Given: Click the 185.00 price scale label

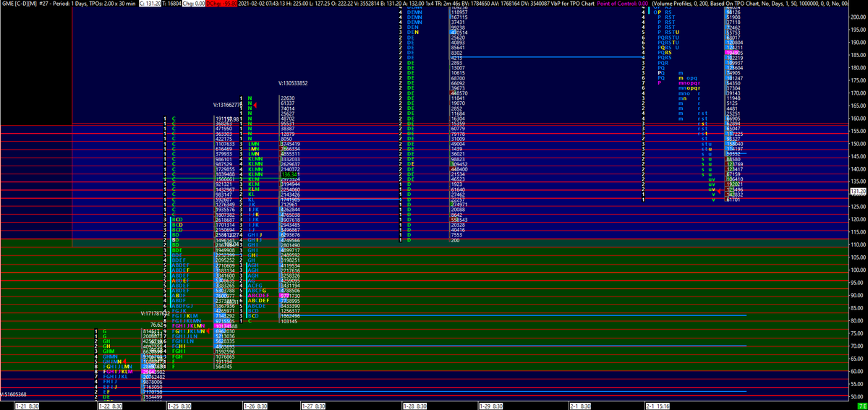Looking at the screenshot, I should pos(859,54).
